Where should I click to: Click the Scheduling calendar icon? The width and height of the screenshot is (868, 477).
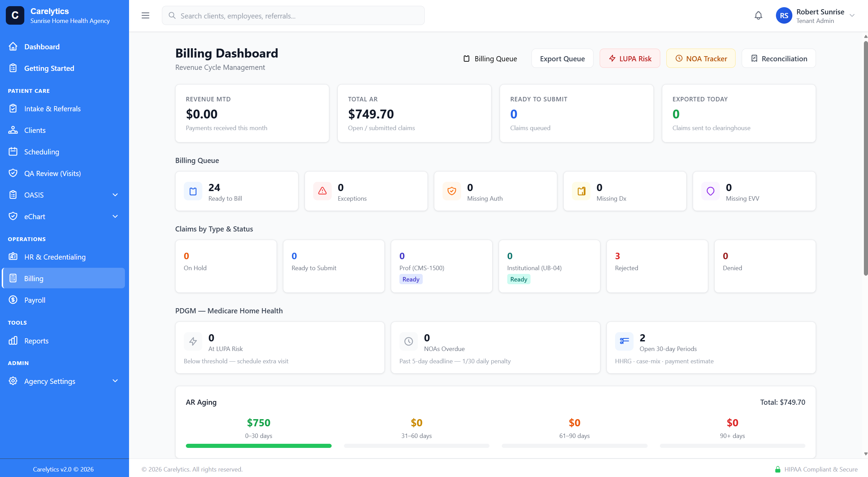coord(13,152)
